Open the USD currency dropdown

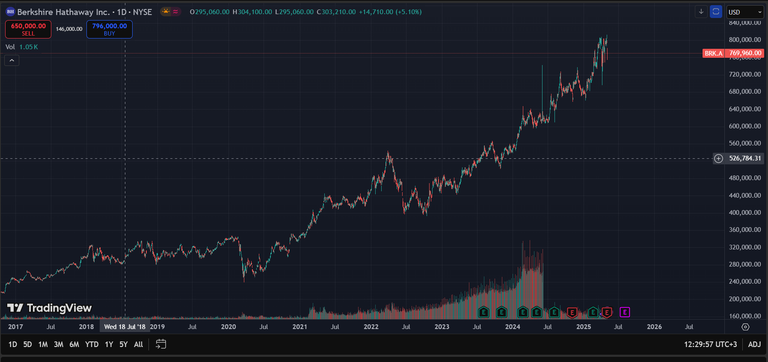tap(744, 12)
